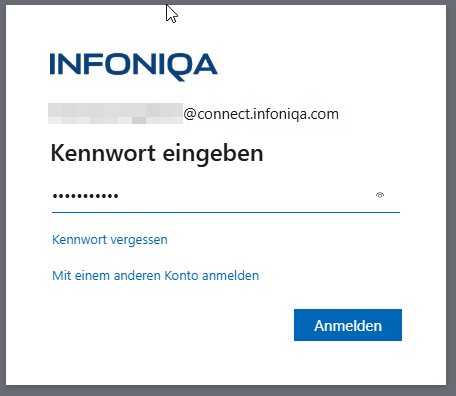Click the blurred username portion
The image size is (456, 396).
[115, 114]
